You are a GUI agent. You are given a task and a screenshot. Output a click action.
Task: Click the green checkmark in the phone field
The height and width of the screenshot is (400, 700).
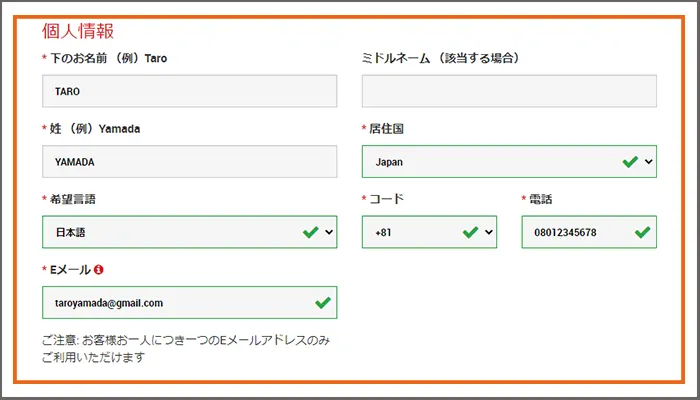[x=642, y=232]
